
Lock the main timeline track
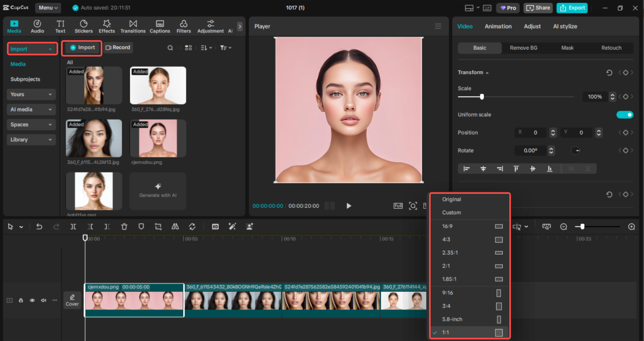point(21,300)
